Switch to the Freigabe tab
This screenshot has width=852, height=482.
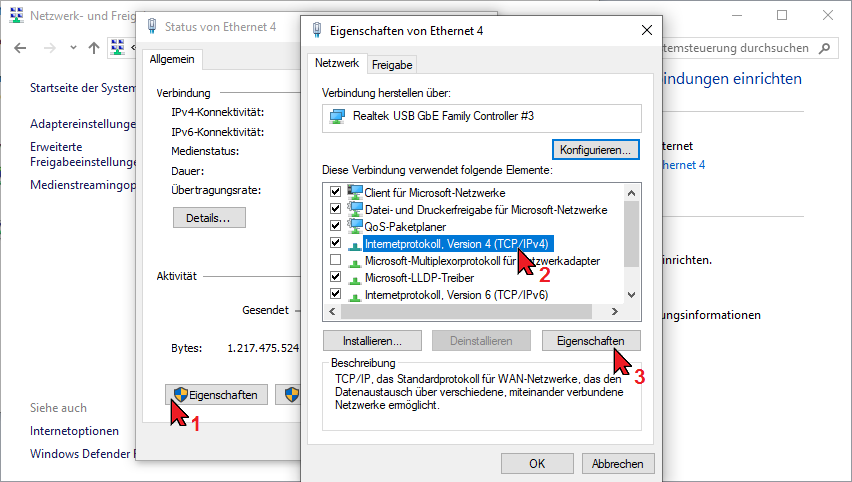pos(392,65)
